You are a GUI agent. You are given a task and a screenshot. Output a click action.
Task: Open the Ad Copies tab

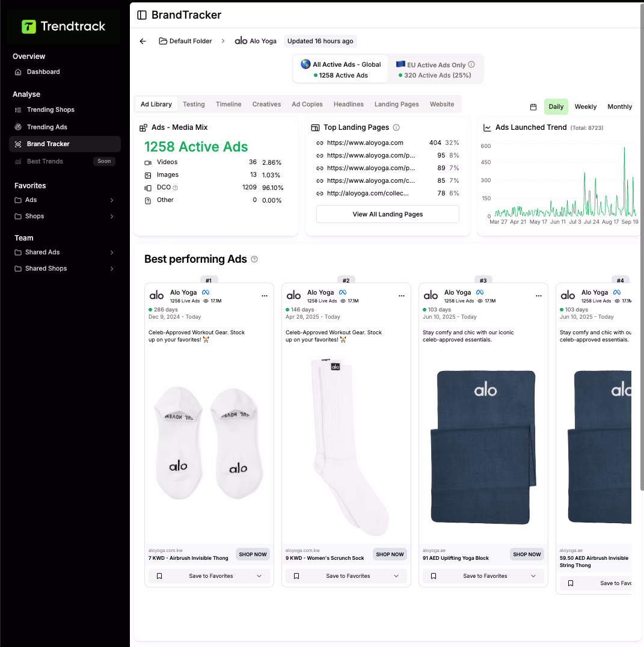pos(307,105)
